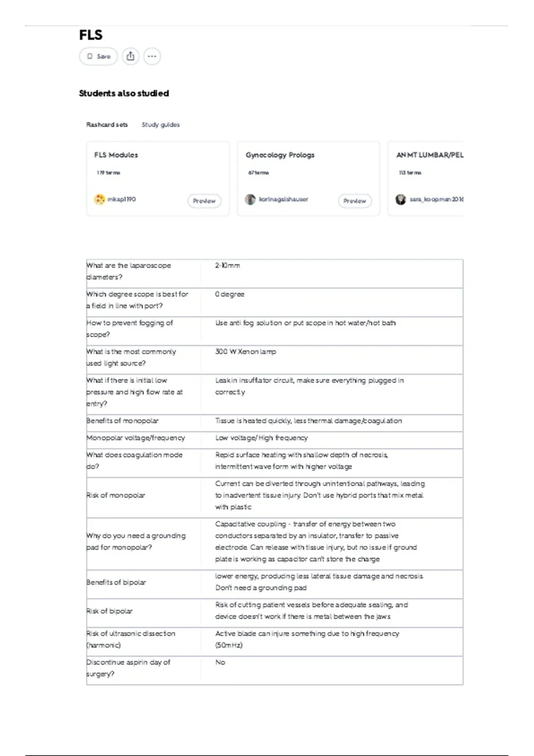
Task: Click the Save bookmark button
Action: (x=98, y=56)
